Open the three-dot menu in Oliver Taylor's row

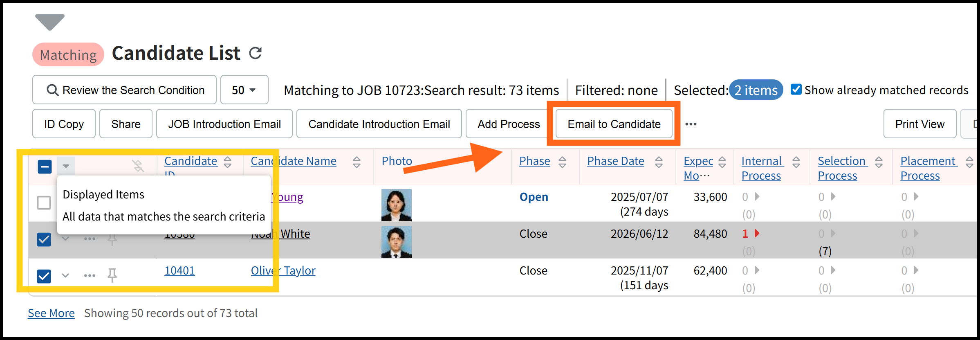(90, 275)
